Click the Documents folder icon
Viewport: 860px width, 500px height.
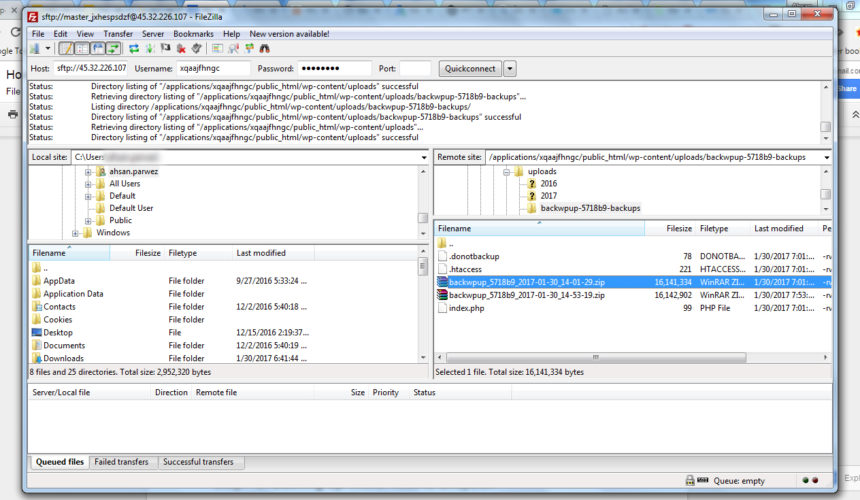tap(37, 345)
